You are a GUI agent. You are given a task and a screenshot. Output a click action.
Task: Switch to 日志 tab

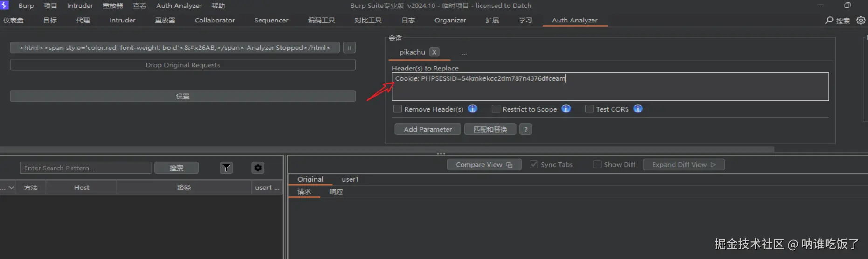[x=408, y=20]
